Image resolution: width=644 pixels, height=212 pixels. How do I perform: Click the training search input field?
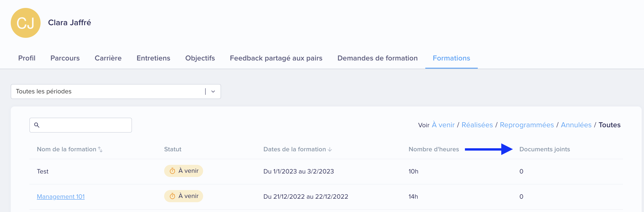[85, 125]
